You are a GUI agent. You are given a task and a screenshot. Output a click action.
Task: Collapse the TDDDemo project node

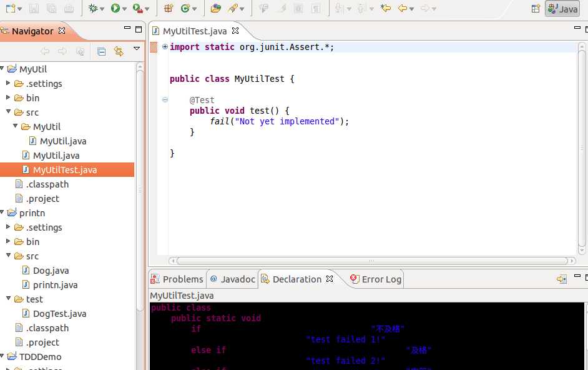(2, 356)
